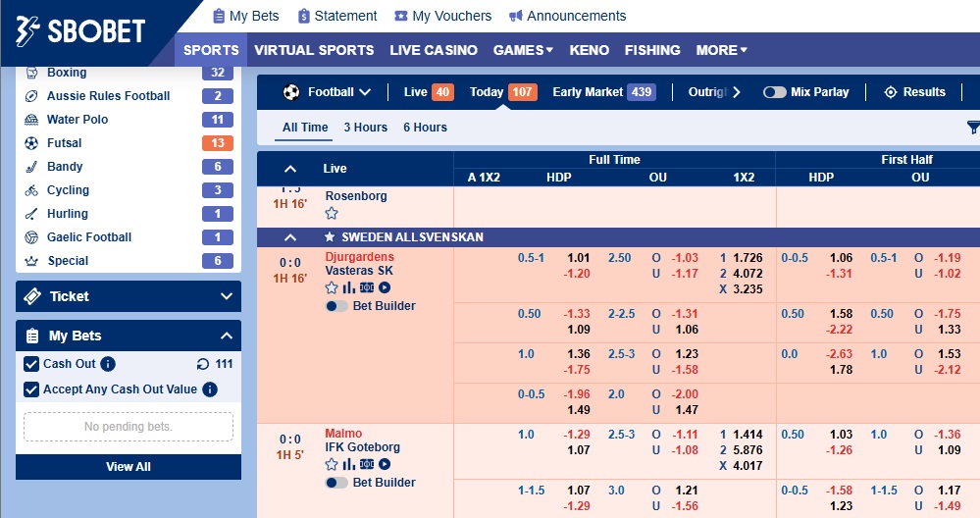Click the Bandy stick icon
980x518 pixels.
(31, 167)
